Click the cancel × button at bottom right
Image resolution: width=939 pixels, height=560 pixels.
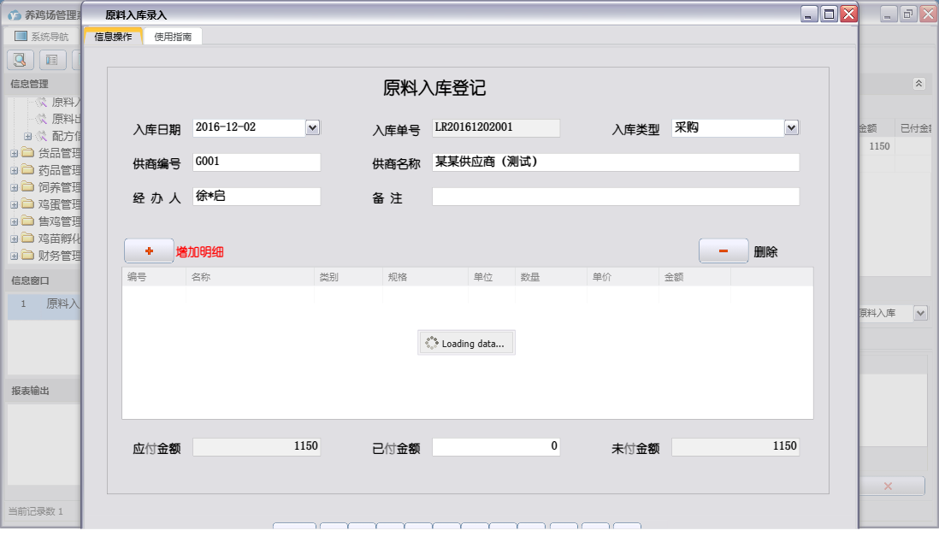(887, 485)
